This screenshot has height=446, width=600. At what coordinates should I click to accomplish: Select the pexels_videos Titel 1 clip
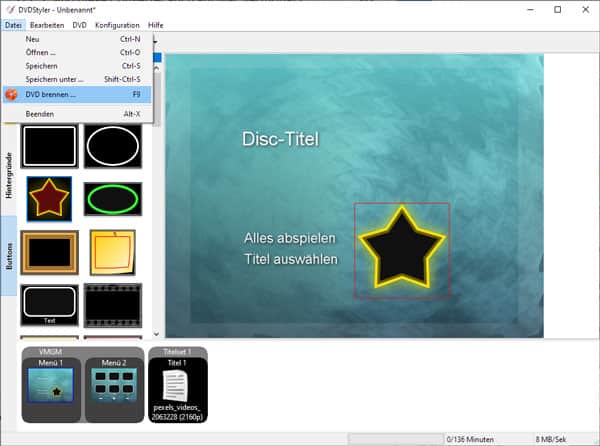coord(177,392)
